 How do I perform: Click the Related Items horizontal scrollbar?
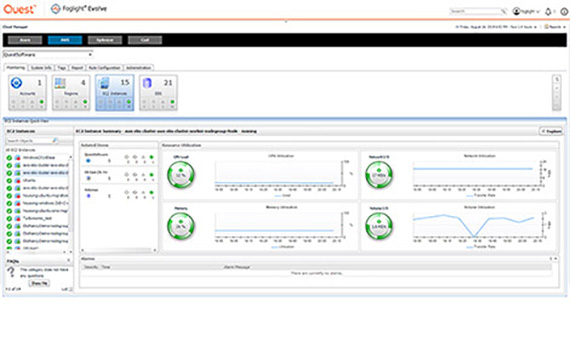(119, 250)
